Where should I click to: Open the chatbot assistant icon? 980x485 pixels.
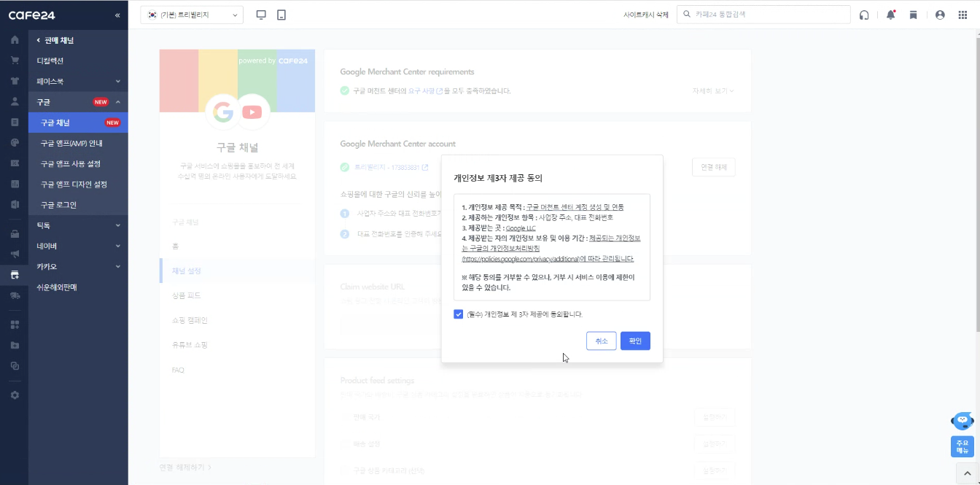962,422
